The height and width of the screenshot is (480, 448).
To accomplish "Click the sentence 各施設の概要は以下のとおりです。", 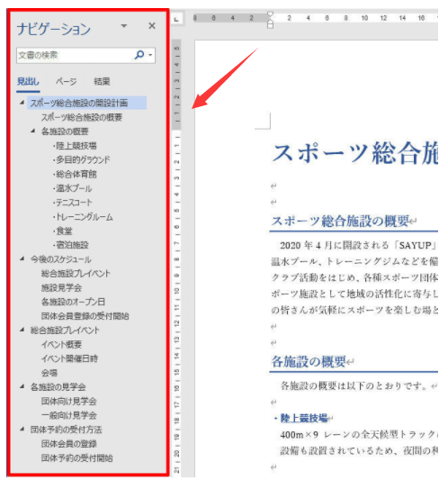I will click(354, 385).
